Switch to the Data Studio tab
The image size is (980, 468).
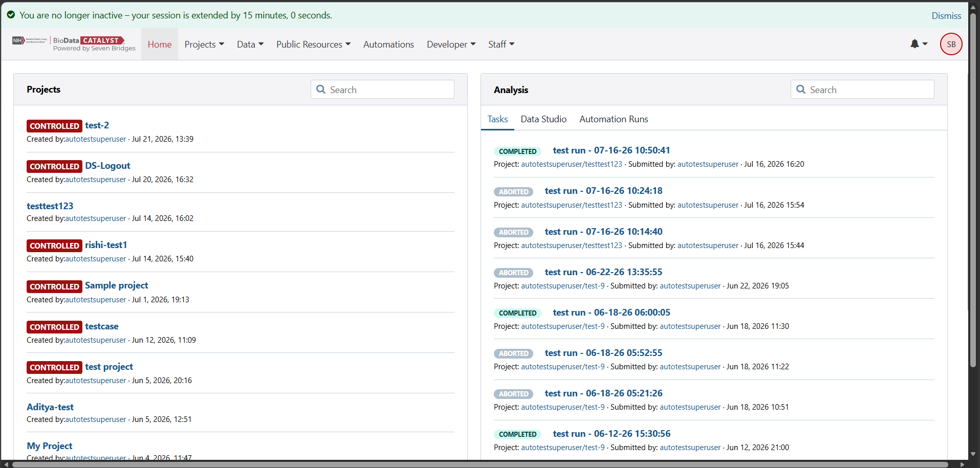click(543, 119)
